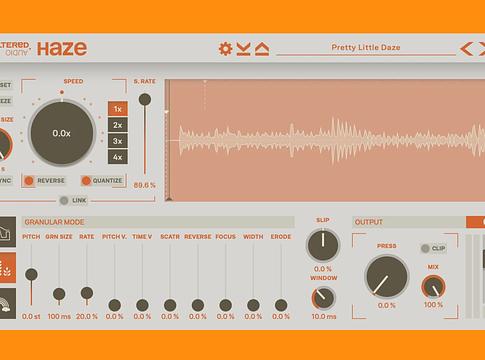This screenshot has width=485, height=360.
Task: Select the house-shaped mode icon
Action: (7, 232)
